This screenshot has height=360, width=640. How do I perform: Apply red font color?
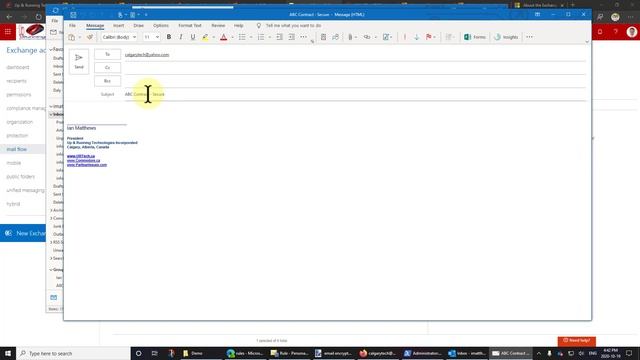coord(224,37)
